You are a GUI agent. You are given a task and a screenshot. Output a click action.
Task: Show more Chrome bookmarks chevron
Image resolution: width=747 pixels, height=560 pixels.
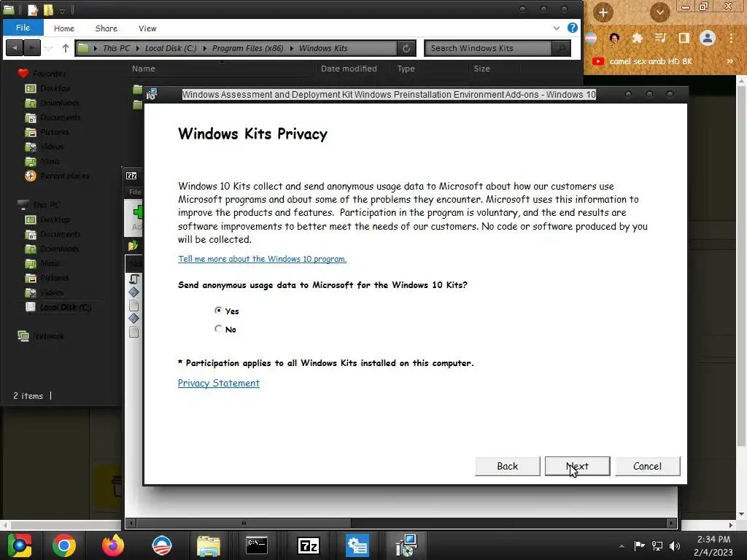click(729, 61)
